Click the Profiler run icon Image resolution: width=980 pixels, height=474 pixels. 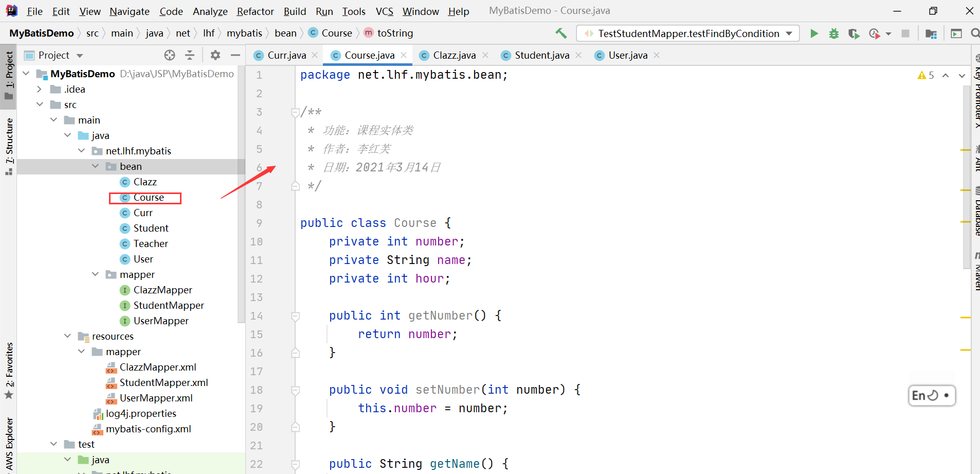[874, 33]
